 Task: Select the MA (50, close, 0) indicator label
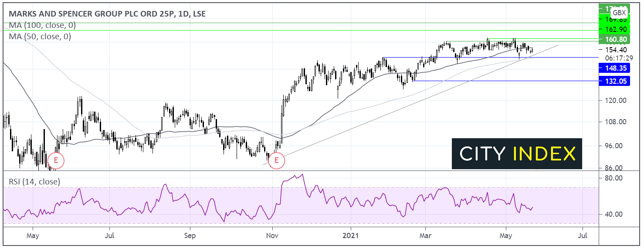pyautogui.click(x=40, y=37)
